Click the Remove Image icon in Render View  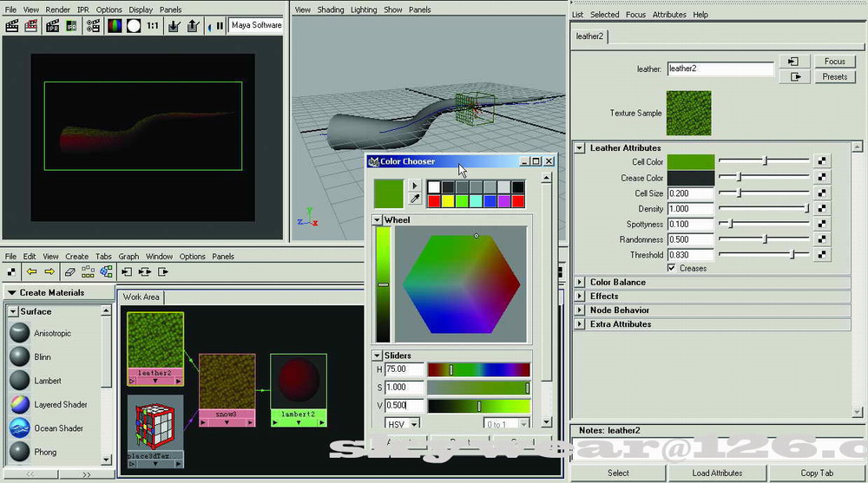[x=193, y=25]
